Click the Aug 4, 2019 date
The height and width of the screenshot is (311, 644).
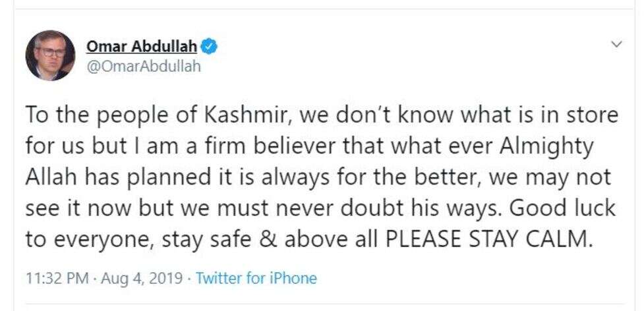tap(141, 279)
